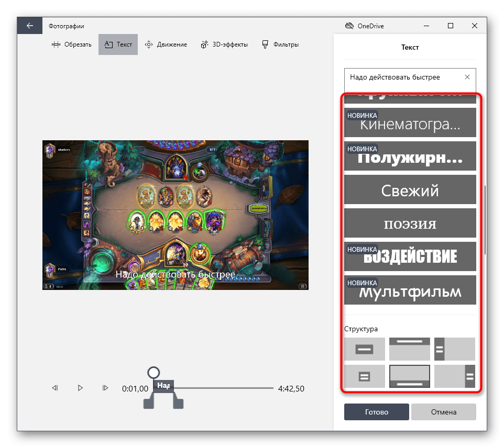Select the поэзия text style
Image resolution: width=504 pixels, height=448 pixels.
(x=410, y=223)
